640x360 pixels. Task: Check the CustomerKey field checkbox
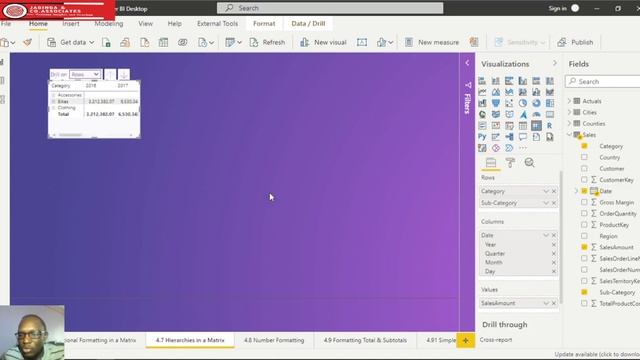point(584,179)
